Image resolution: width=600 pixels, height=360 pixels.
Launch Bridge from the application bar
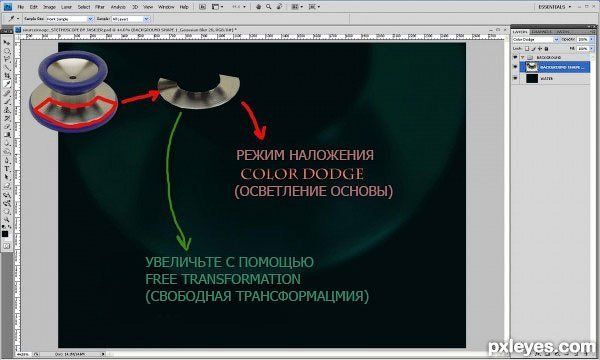tap(202, 7)
